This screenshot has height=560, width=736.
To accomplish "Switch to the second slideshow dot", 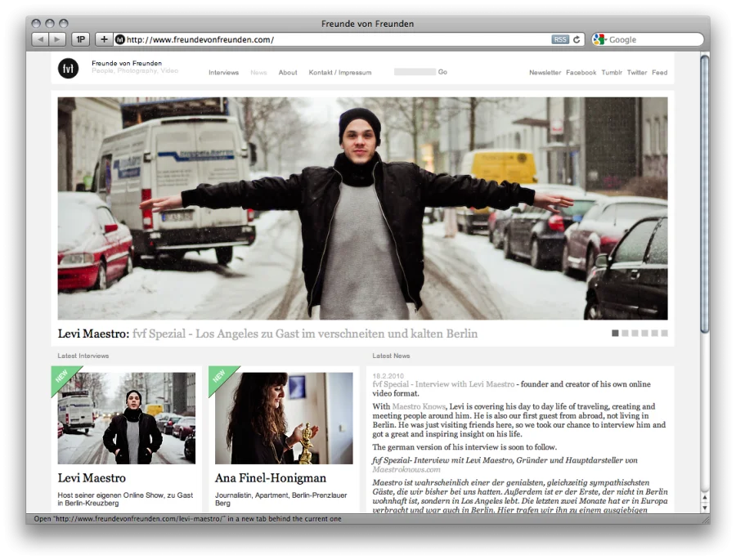I will coord(625,334).
